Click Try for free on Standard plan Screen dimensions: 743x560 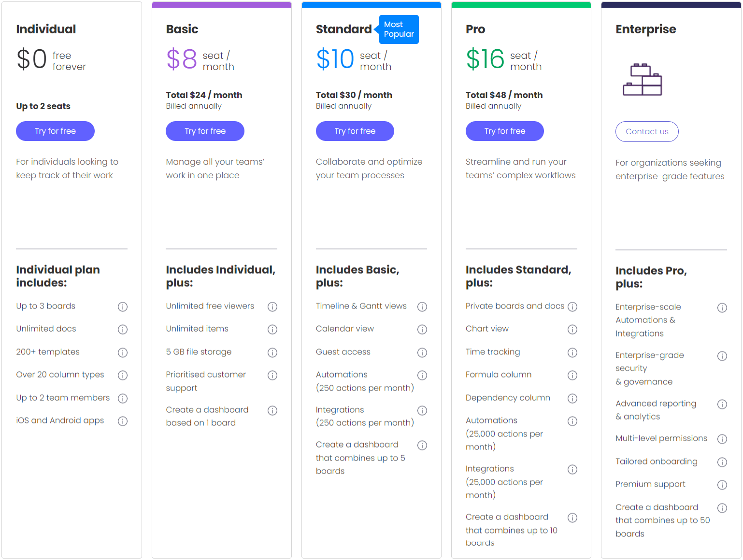[355, 131]
